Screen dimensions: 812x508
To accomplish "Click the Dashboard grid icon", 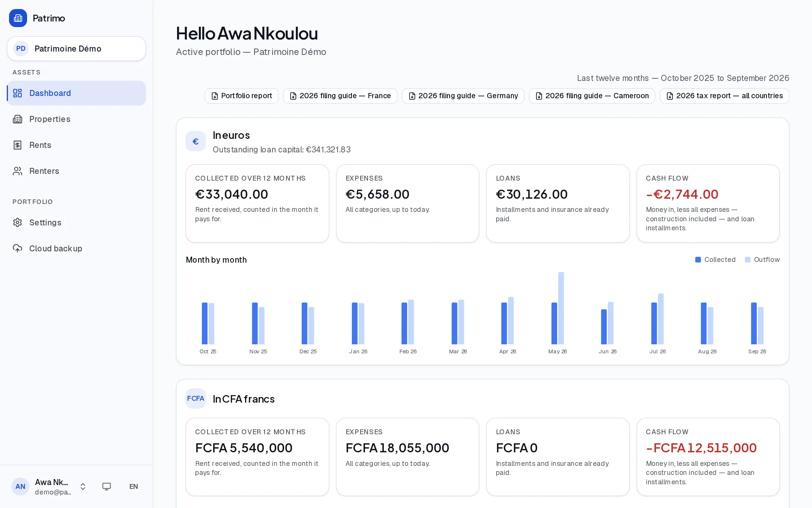I will pos(17,93).
